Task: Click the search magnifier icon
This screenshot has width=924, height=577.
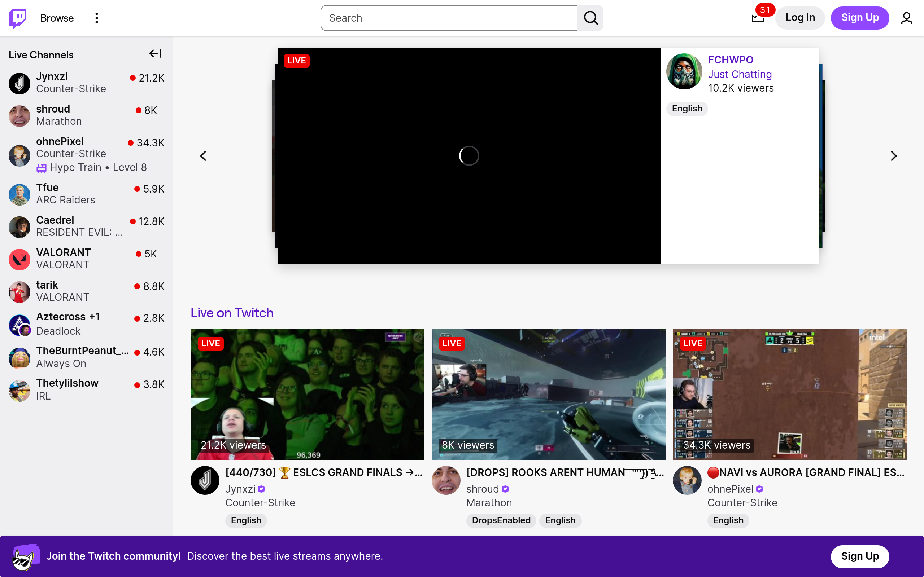Action: pyautogui.click(x=590, y=18)
